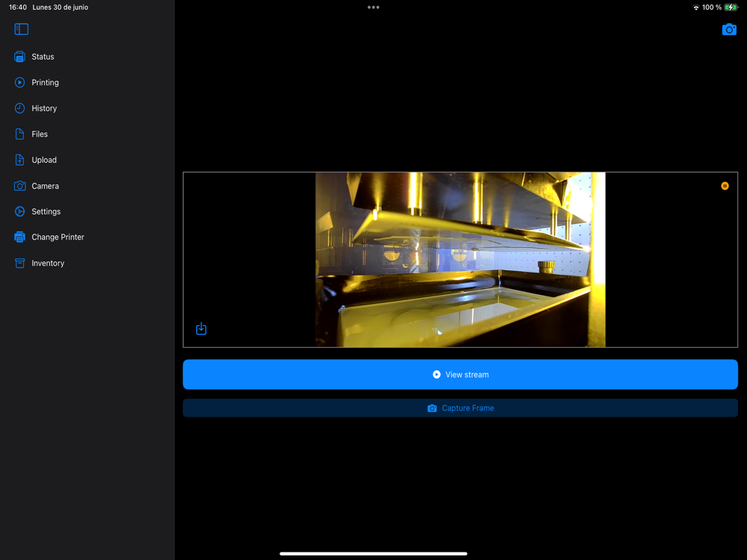Click the Settings gear icon
The width and height of the screenshot is (747, 560).
click(x=19, y=211)
